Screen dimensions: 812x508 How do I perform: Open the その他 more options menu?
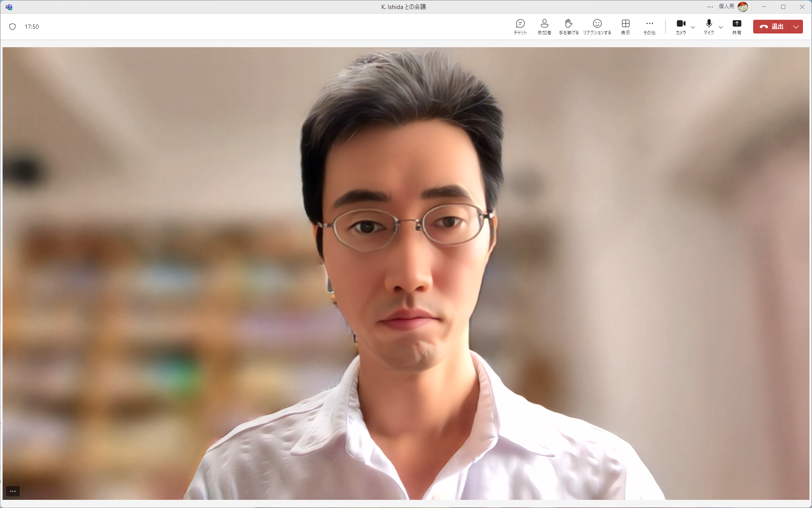(x=649, y=26)
